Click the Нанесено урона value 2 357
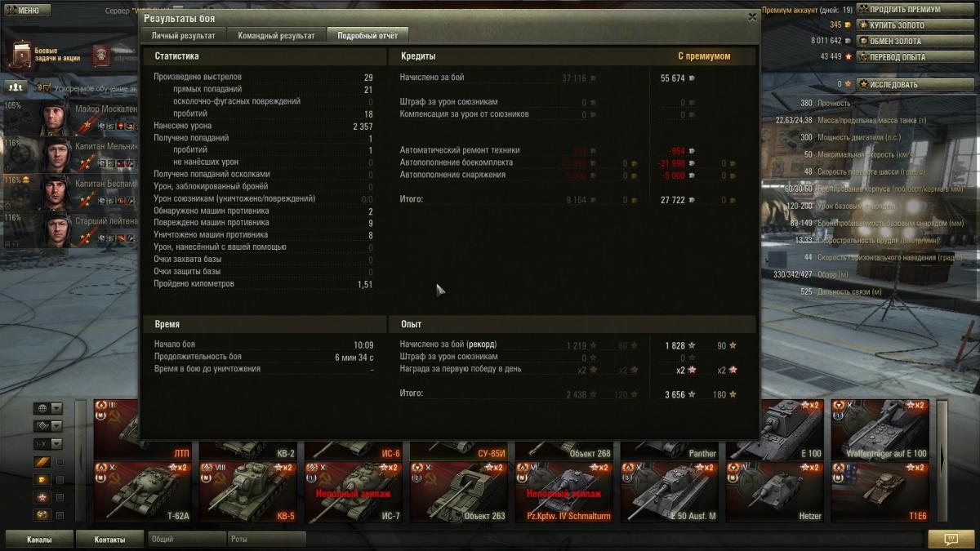The image size is (980, 551). tap(363, 126)
